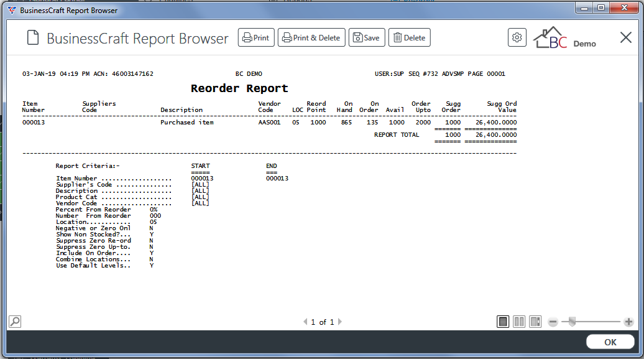The image size is (644, 359).
Task: Click the BusinessCraft title bar app icon
Action: [12, 11]
